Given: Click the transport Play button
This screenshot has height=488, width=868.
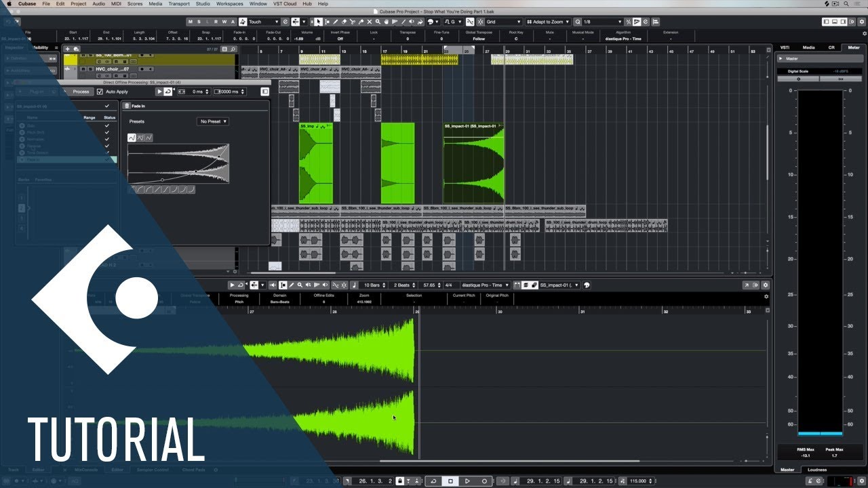Looking at the screenshot, I should tap(467, 481).
